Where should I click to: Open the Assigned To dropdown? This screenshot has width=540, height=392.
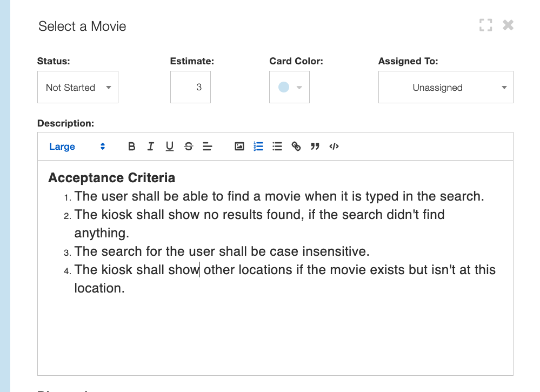point(445,87)
